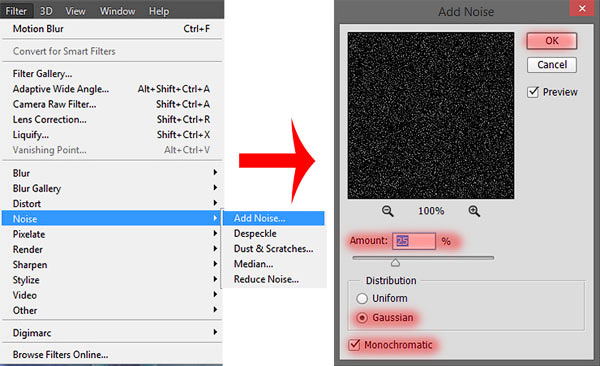Choose Dust & Scratches filter
Image resolution: width=600 pixels, height=366 pixels.
tap(274, 248)
